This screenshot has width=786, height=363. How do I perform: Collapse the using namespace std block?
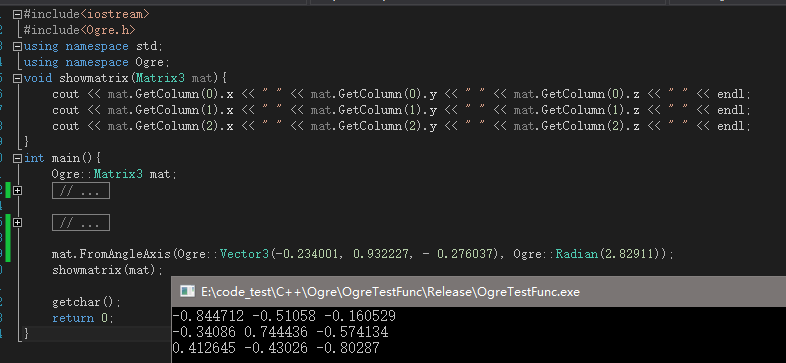[x=17, y=47]
